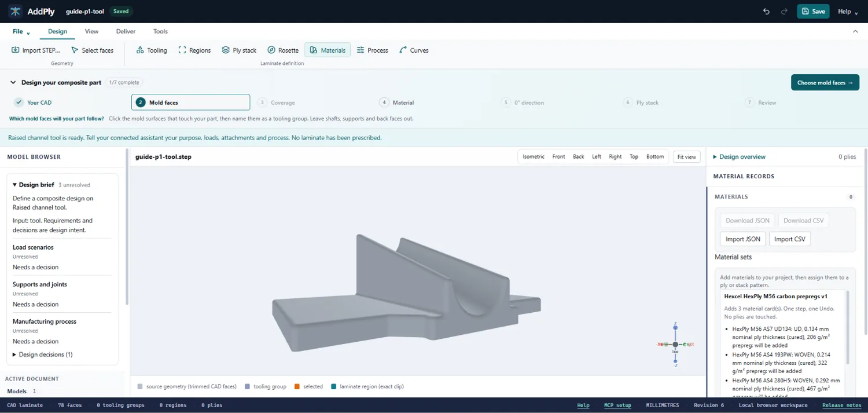Open the Regions tool
Image resolution: width=868 pixels, height=413 pixels.
click(194, 50)
